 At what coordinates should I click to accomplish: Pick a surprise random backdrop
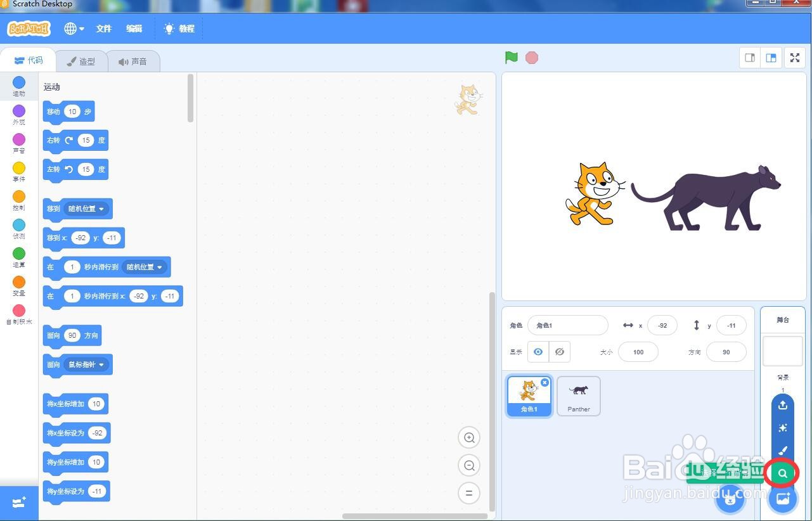pyautogui.click(x=783, y=428)
